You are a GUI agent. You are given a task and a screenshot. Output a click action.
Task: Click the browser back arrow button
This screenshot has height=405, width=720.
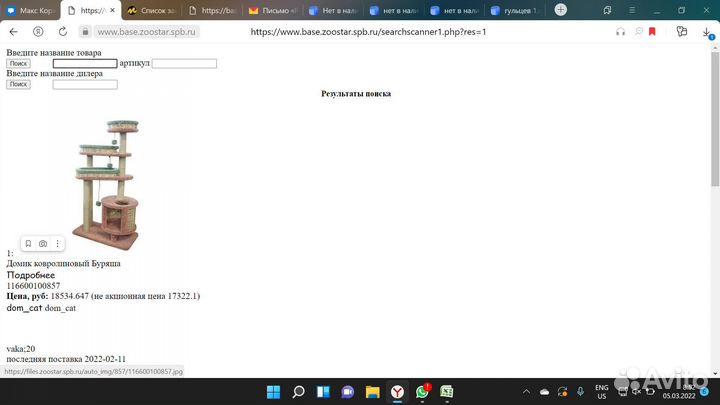[14, 32]
